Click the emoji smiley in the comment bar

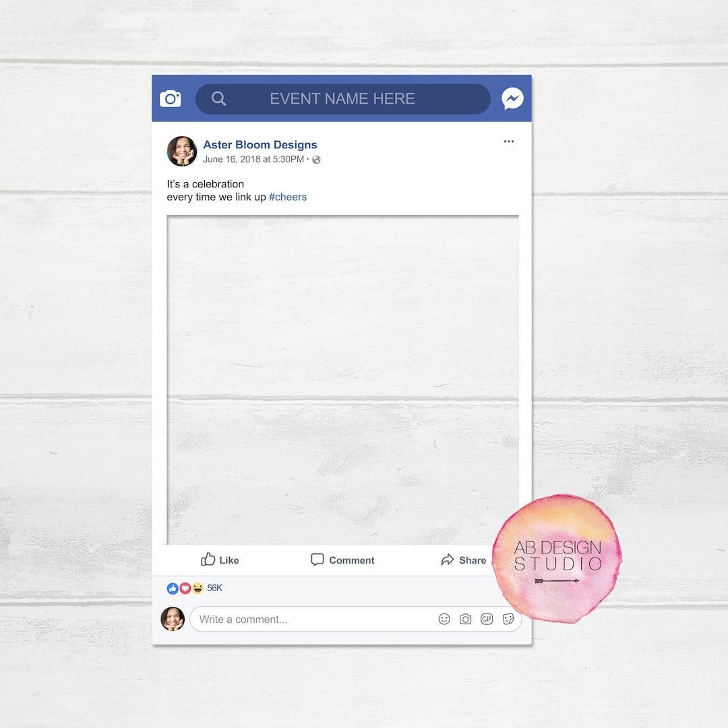(444, 619)
